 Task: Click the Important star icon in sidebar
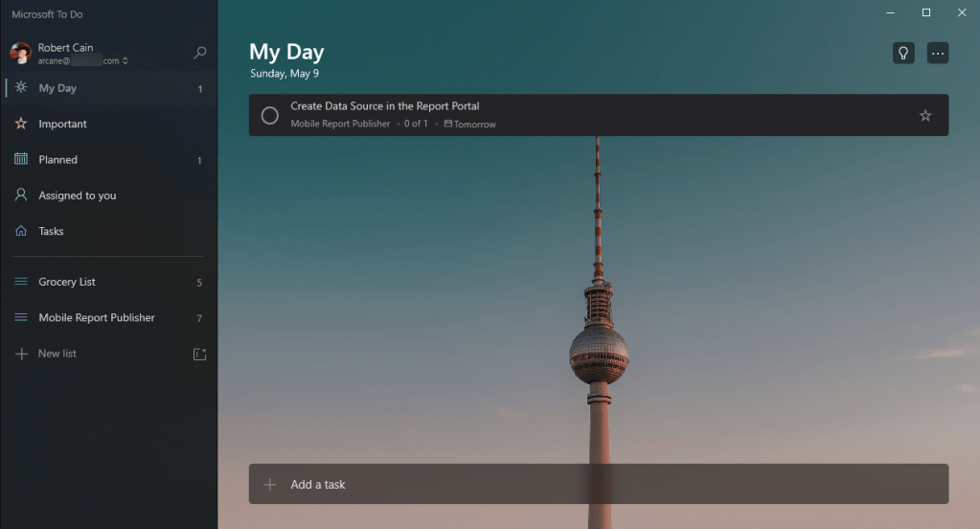(x=21, y=124)
